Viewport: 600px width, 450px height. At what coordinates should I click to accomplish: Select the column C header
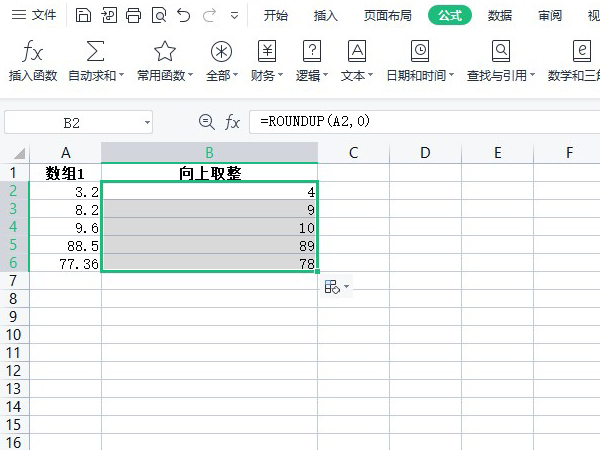point(353,152)
